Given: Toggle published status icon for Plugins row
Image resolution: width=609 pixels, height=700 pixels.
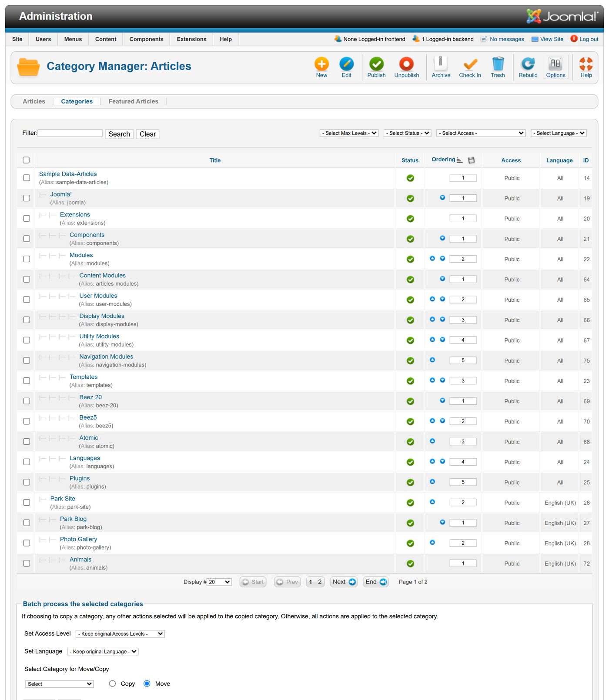Looking at the screenshot, I should click(410, 483).
